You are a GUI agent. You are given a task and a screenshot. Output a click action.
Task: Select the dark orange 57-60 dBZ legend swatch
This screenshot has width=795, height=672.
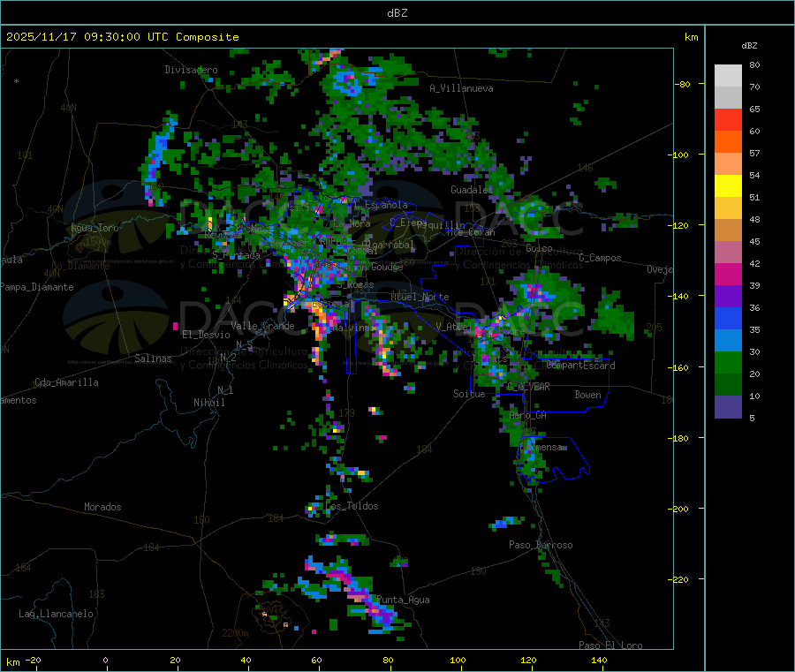728,142
